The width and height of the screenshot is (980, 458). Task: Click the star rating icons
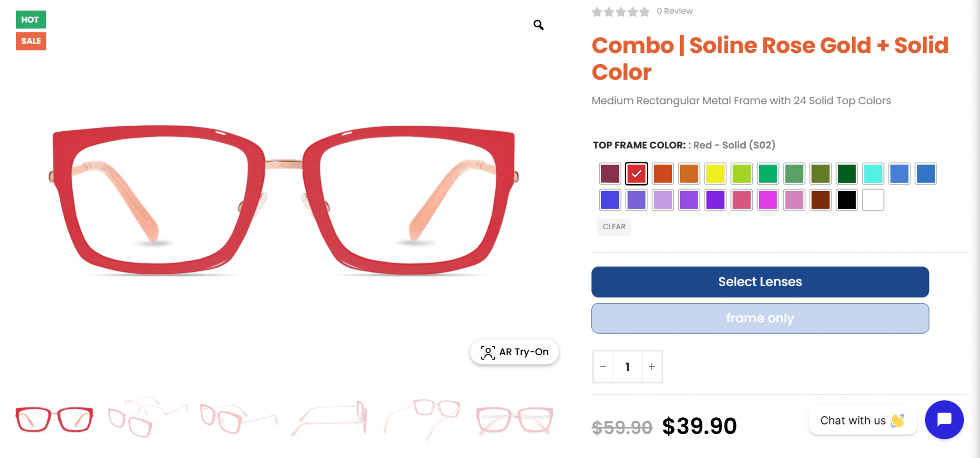[620, 12]
